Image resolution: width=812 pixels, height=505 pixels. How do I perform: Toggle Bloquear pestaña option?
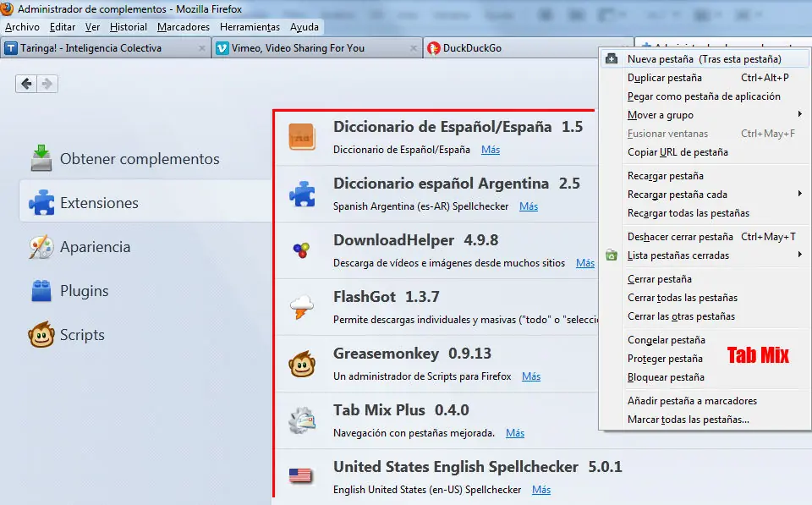point(705,377)
